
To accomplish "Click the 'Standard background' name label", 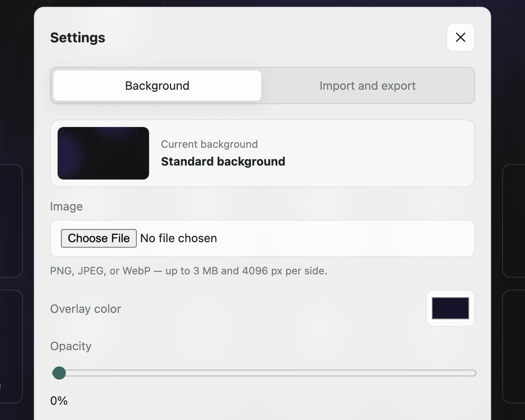I will 223,161.
